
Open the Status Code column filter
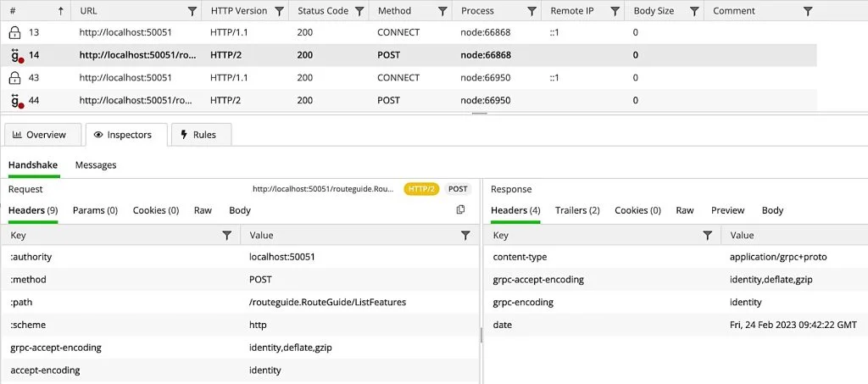click(359, 11)
